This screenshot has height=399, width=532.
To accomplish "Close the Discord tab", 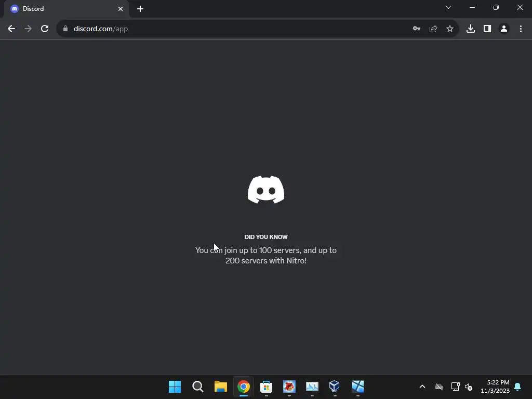I will tap(121, 9).
